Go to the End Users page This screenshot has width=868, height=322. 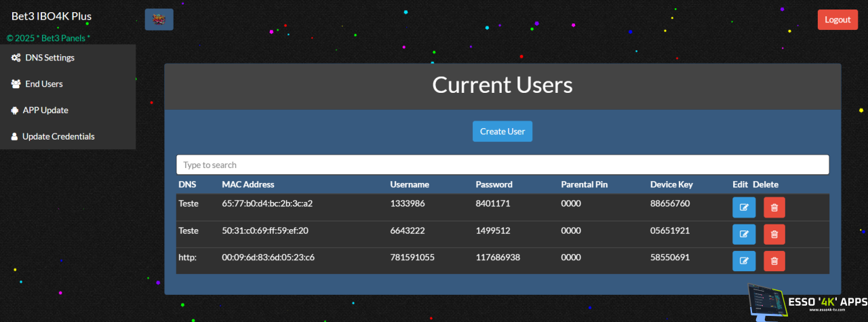43,84
